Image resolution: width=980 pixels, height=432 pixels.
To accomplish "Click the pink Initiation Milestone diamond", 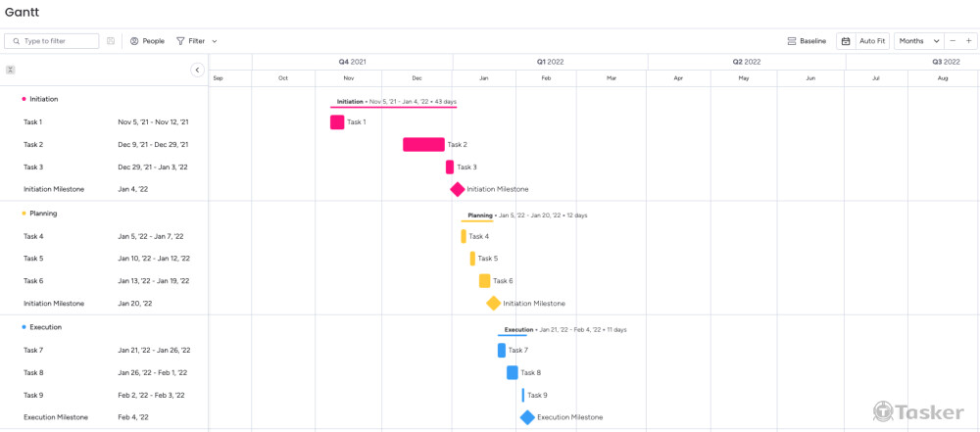I will pos(458,189).
